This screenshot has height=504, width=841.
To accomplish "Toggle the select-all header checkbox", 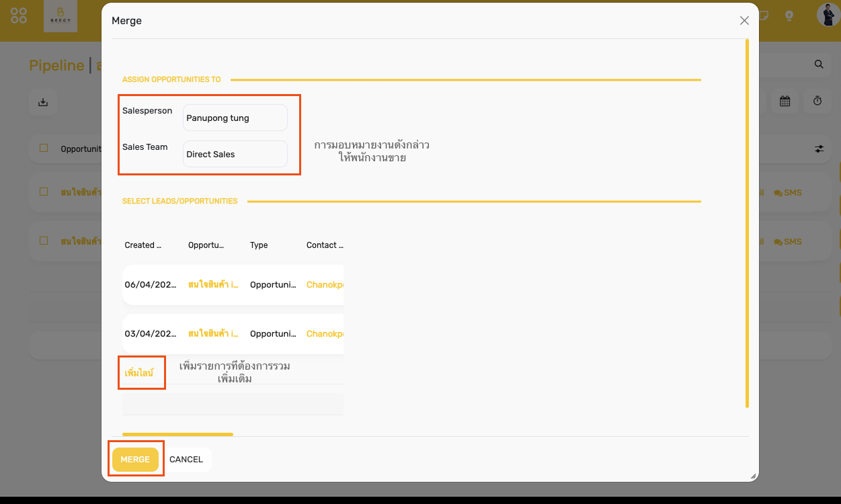I will [x=44, y=148].
